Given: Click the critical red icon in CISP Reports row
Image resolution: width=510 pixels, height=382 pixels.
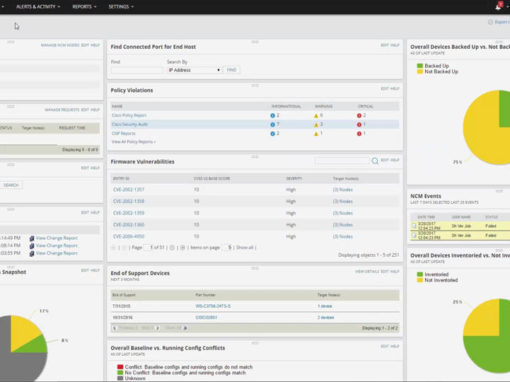Looking at the screenshot, I should (x=359, y=134).
